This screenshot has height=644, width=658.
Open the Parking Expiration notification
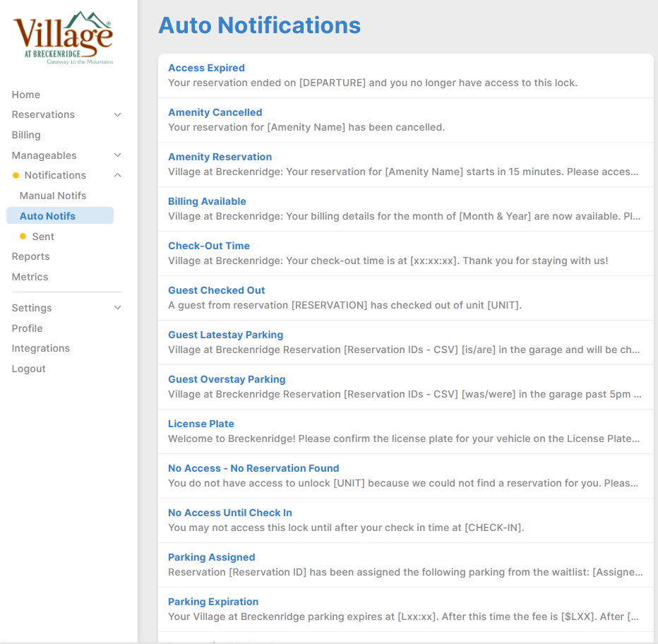pos(213,602)
